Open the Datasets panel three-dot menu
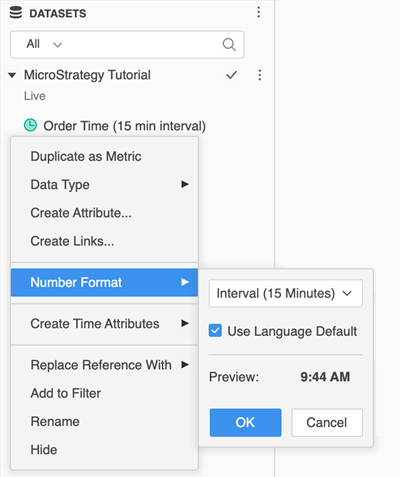The width and height of the screenshot is (400, 477). (x=259, y=12)
